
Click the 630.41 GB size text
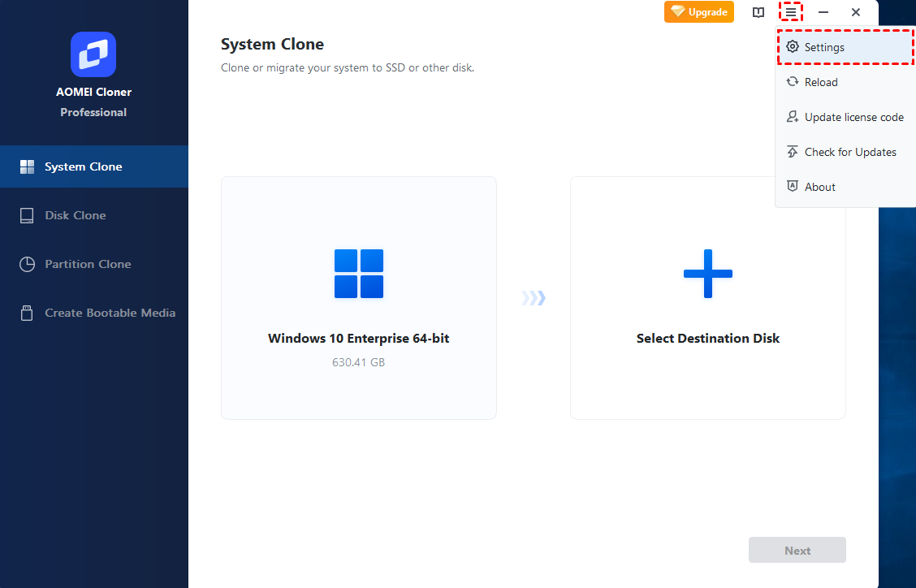(x=359, y=362)
